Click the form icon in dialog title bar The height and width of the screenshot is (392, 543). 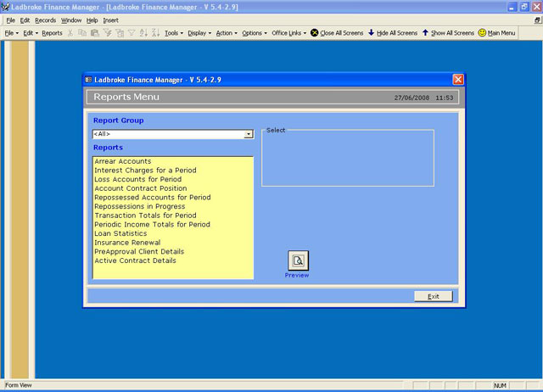(x=88, y=80)
